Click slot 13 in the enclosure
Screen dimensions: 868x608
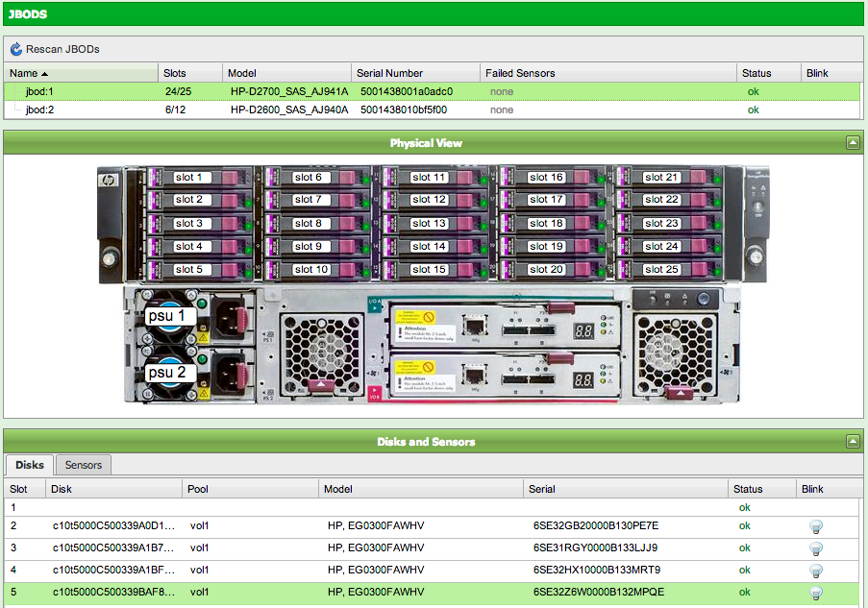(x=429, y=224)
